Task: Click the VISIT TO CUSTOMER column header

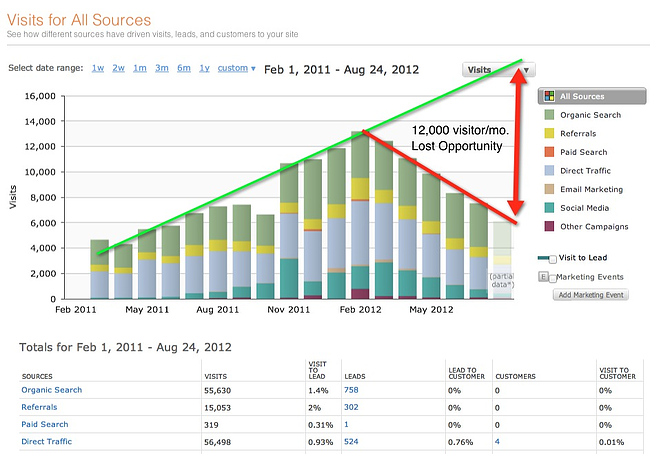Action: (x=617, y=373)
